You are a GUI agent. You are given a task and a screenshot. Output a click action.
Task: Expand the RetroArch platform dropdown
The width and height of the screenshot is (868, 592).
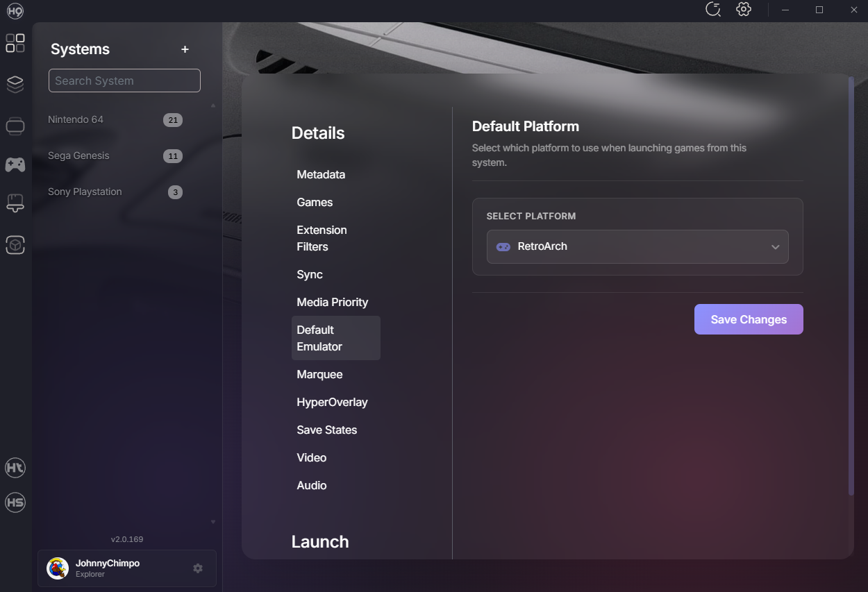pyautogui.click(x=637, y=247)
